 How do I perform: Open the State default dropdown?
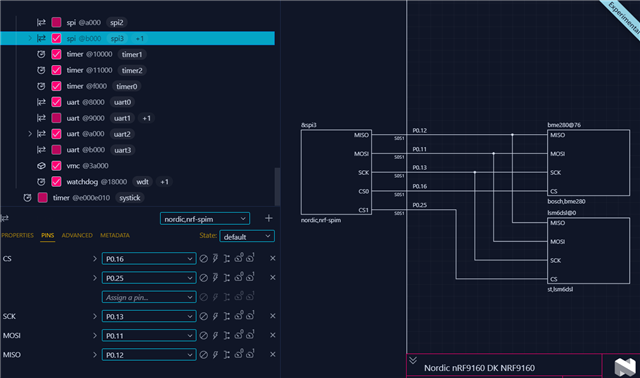point(247,236)
